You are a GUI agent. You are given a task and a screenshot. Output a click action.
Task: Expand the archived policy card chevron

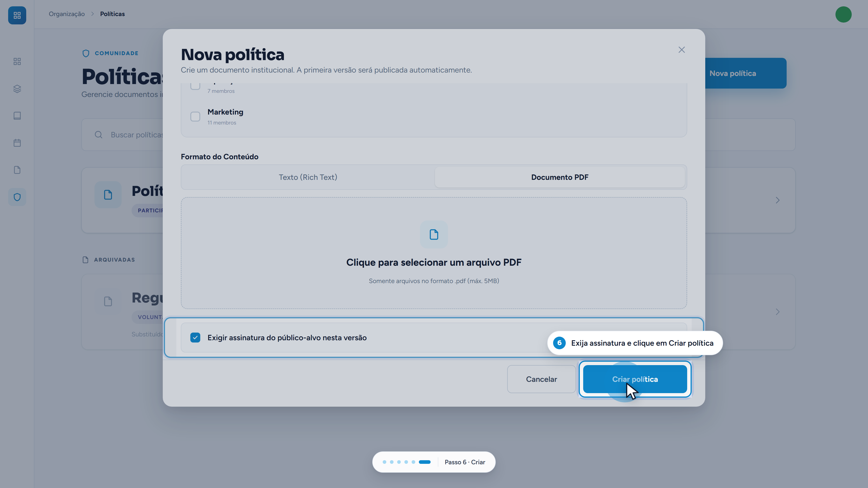[x=777, y=312]
